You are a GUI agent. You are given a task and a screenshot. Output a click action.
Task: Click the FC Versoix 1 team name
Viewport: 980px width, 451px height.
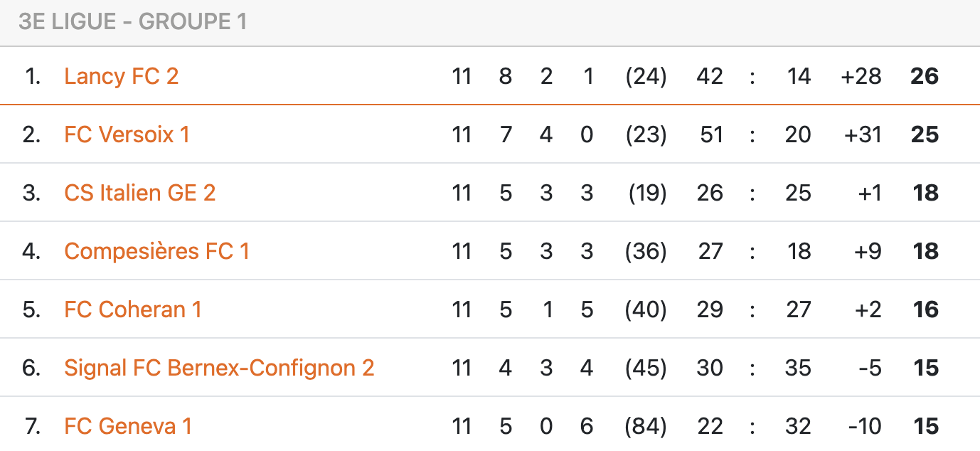coord(127,134)
